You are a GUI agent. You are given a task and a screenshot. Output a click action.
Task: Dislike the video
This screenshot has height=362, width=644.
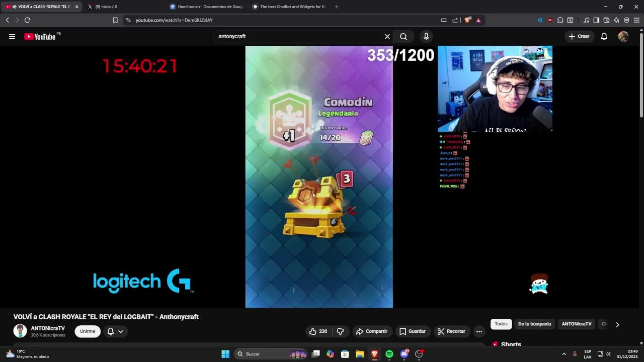[340, 331]
